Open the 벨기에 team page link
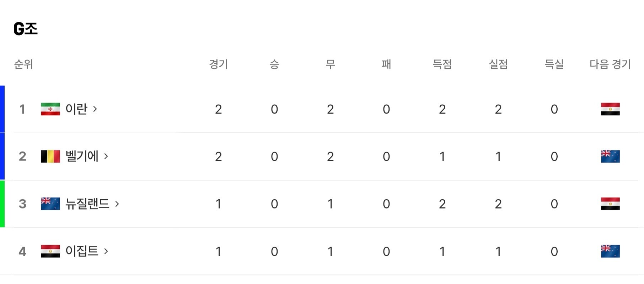Screen dimensions: 644x284 coord(82,156)
